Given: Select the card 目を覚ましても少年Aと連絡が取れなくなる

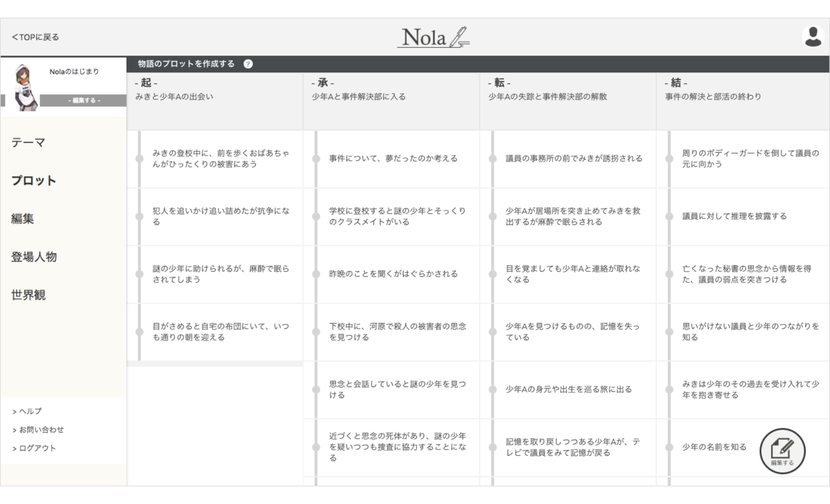Looking at the screenshot, I should 568,274.
